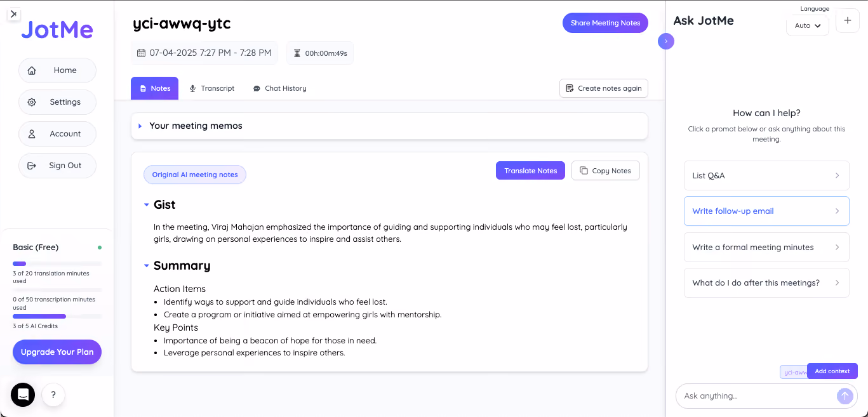Click the question mark help icon

(x=53, y=395)
